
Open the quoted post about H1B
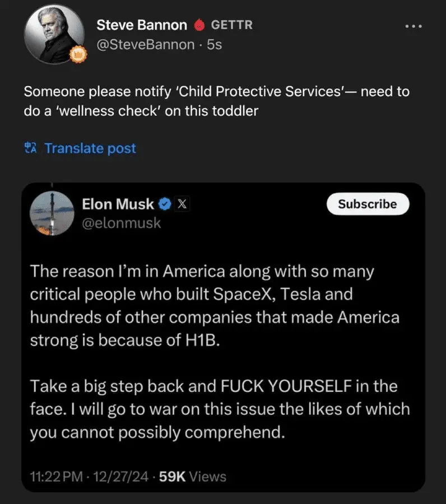point(220,353)
